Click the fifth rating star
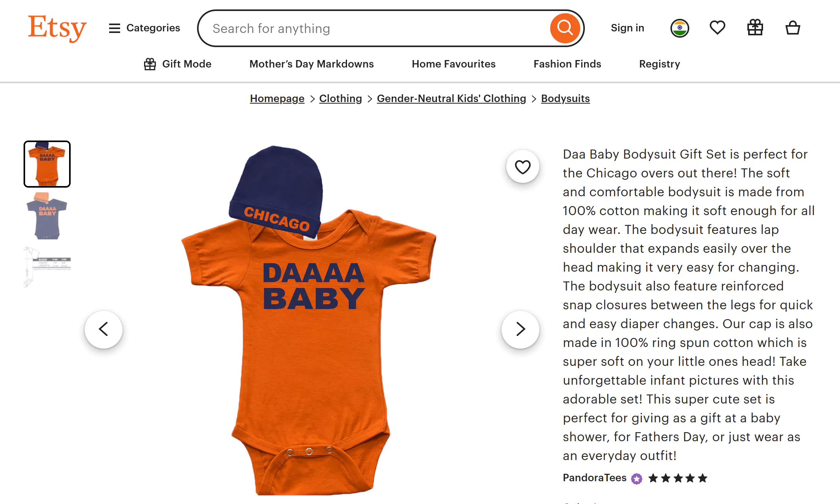Screen dimensions: 840x504 point(703,478)
